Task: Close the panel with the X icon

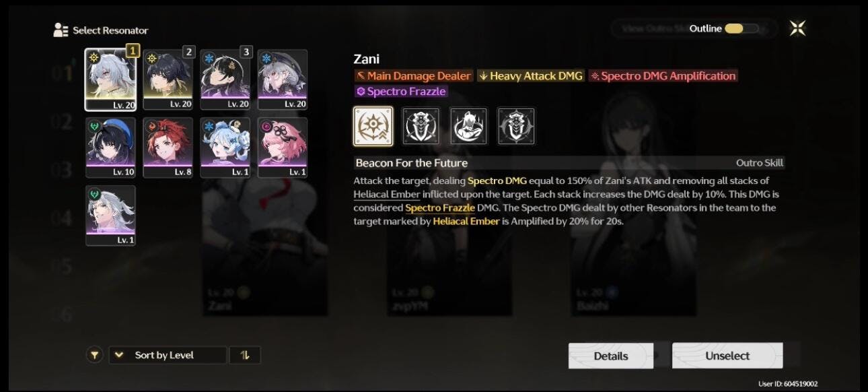Action: 797,28
